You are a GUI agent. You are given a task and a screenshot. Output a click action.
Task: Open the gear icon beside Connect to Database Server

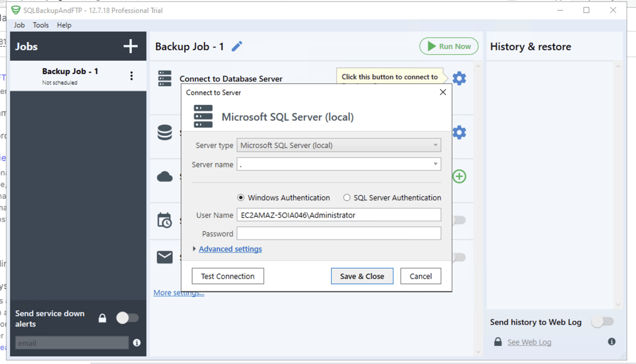tap(458, 78)
